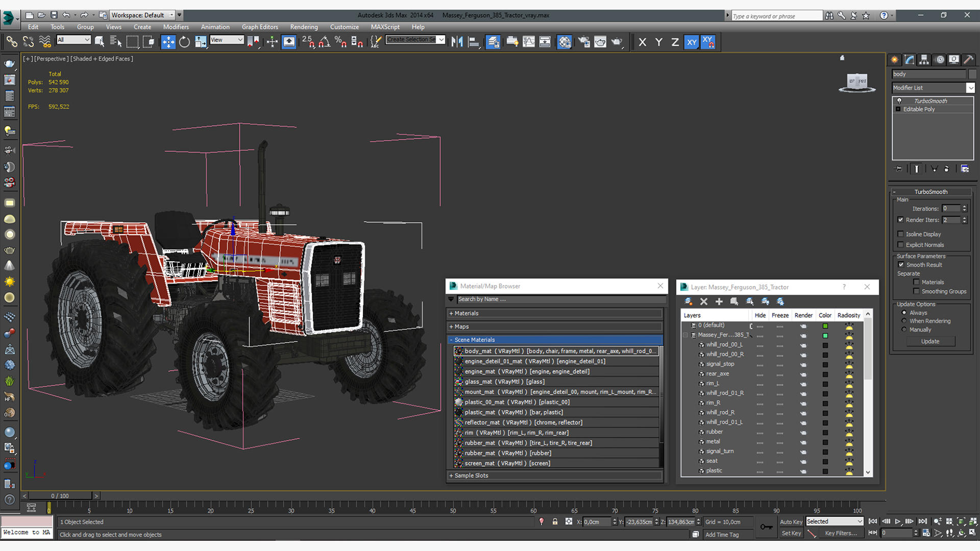Restrict to X axis constraint
980x551 pixels.
[x=642, y=42]
